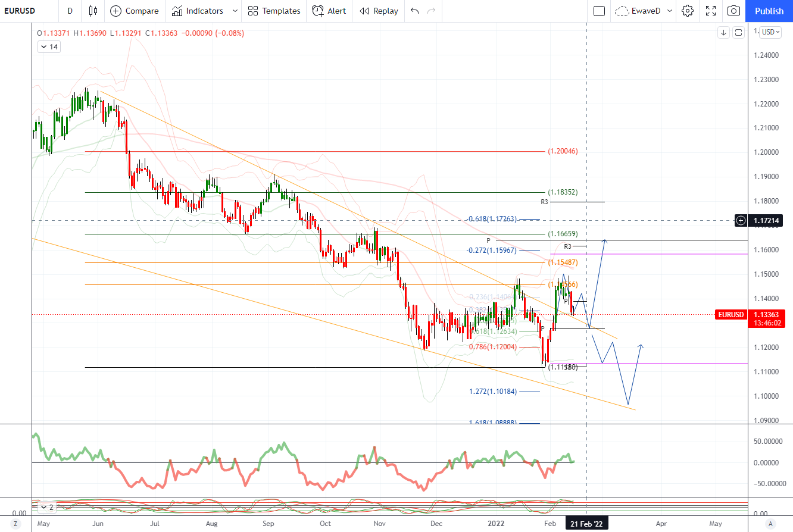Click the Z timezone button
Viewport: 793px width, 532px height.
(16, 524)
